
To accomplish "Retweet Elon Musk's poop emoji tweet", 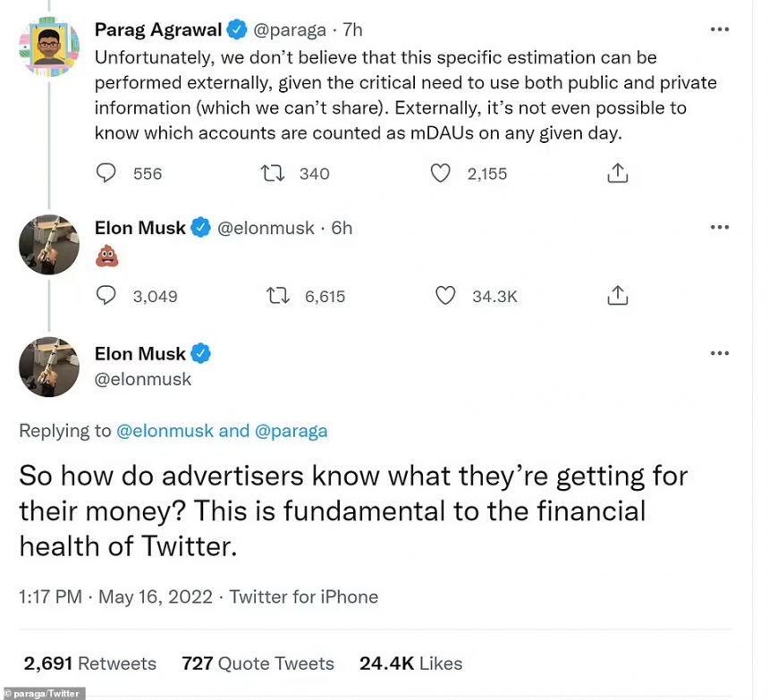I will point(278,296).
